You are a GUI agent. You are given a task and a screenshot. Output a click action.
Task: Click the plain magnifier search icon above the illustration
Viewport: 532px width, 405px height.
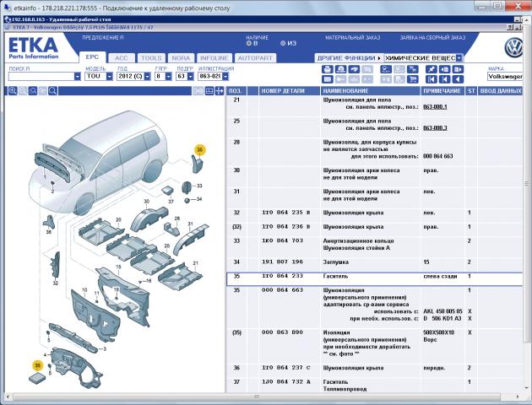coord(52,90)
